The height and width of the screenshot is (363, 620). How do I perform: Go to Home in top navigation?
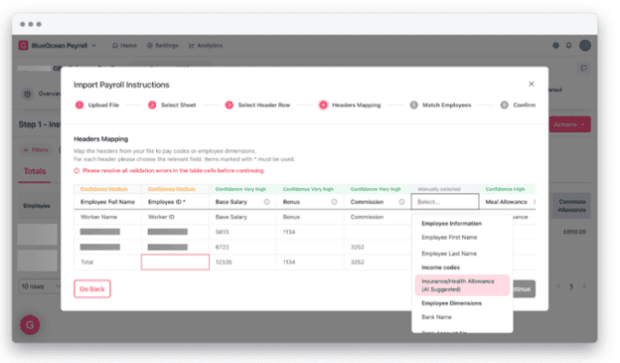click(x=124, y=46)
